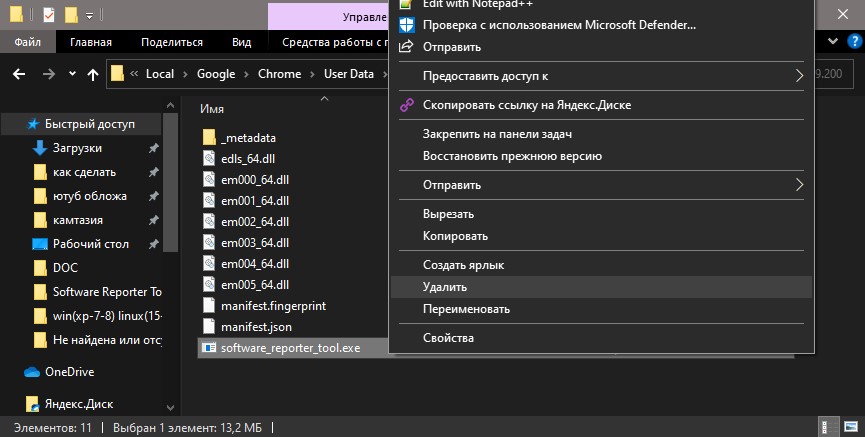The height and width of the screenshot is (437, 865).
Task: Click the up one level arrow
Action: [x=93, y=74]
